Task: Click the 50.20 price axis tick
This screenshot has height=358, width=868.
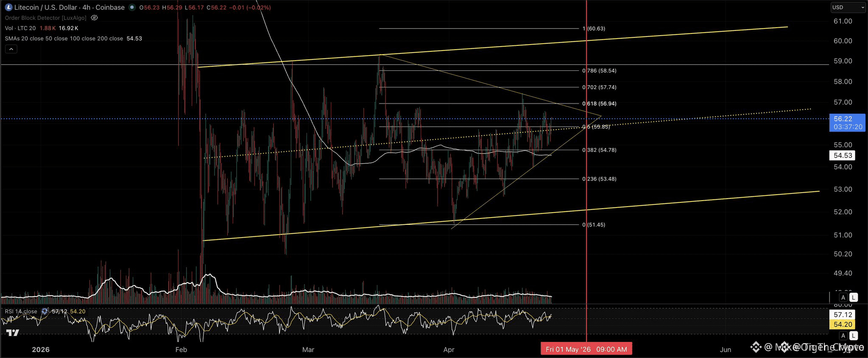Action: point(843,254)
